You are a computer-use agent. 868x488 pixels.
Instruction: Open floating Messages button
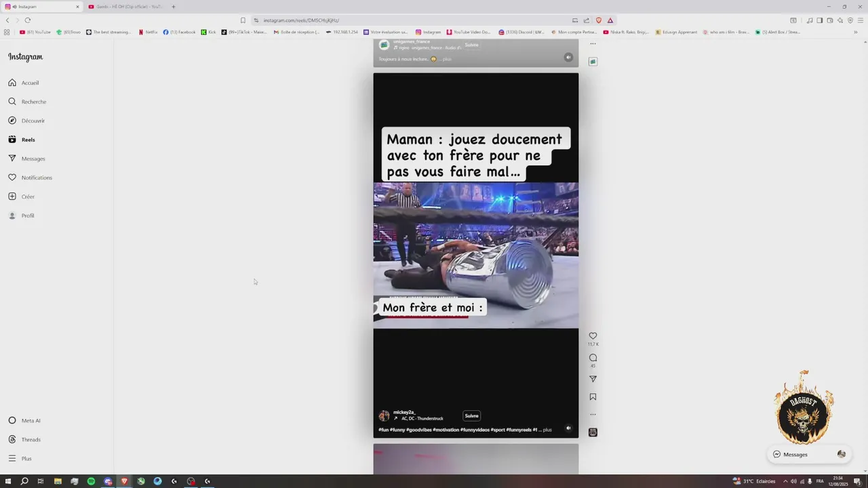click(809, 454)
